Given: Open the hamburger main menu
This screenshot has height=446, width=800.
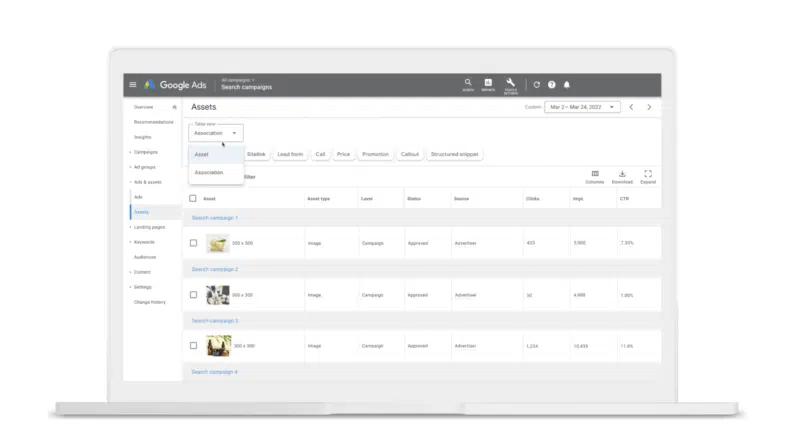Looking at the screenshot, I should pyautogui.click(x=133, y=85).
